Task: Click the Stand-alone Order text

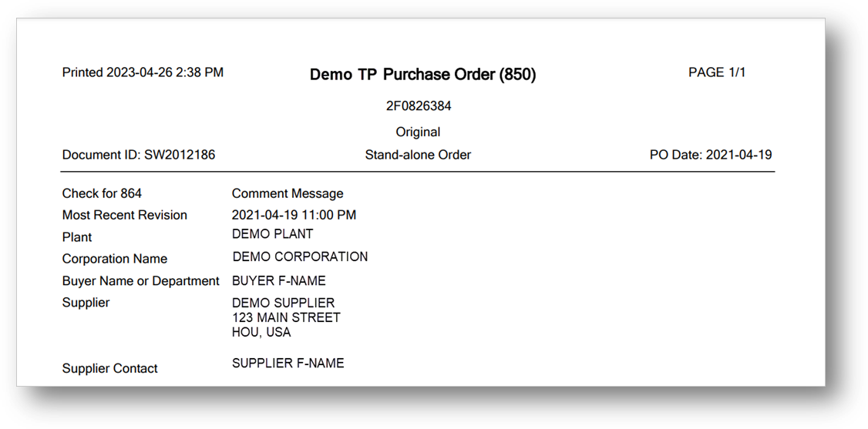Action: pyautogui.click(x=418, y=156)
